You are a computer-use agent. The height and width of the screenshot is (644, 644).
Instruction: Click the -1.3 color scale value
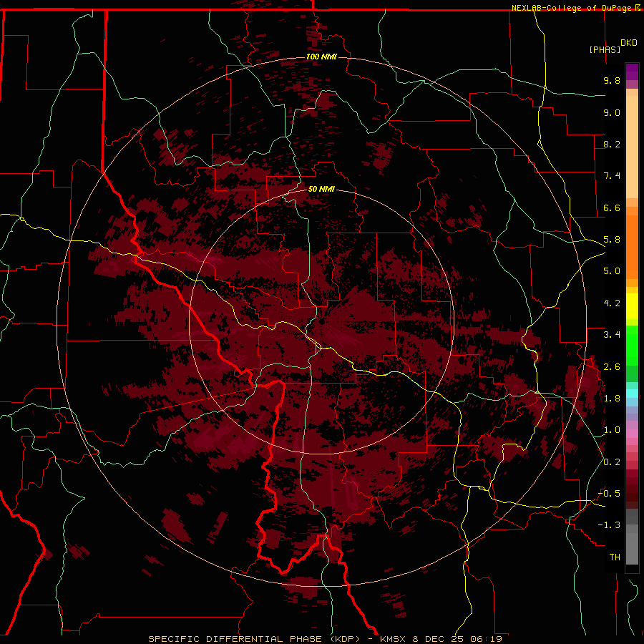point(609,525)
